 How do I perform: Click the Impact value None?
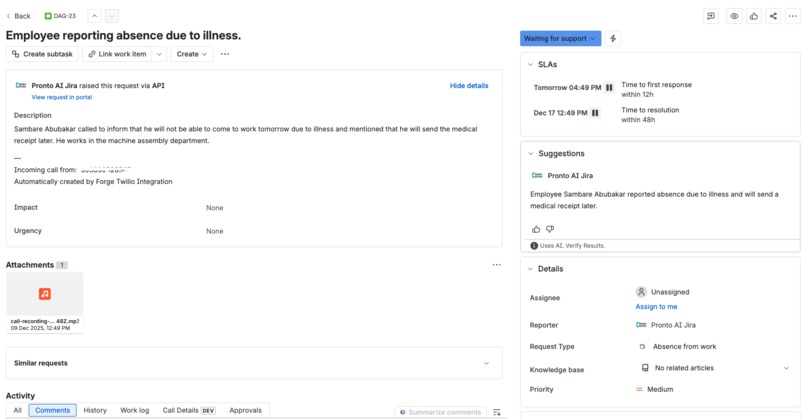214,208
